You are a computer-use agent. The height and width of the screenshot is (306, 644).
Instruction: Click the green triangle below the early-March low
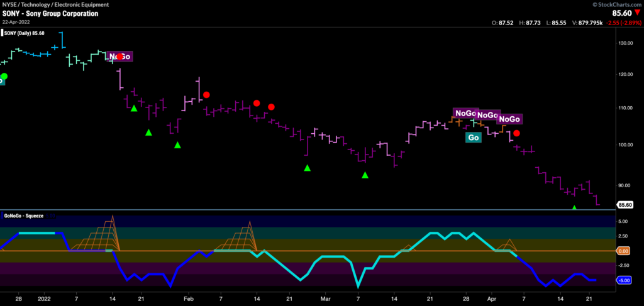tap(365, 175)
